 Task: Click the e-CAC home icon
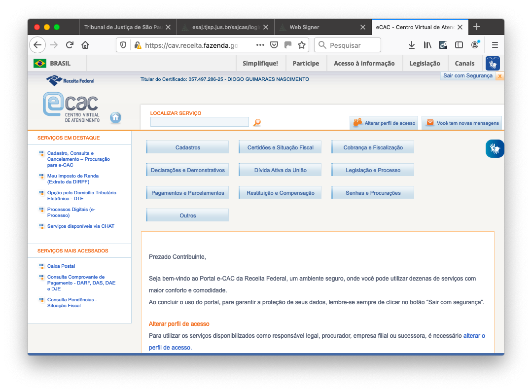click(115, 117)
